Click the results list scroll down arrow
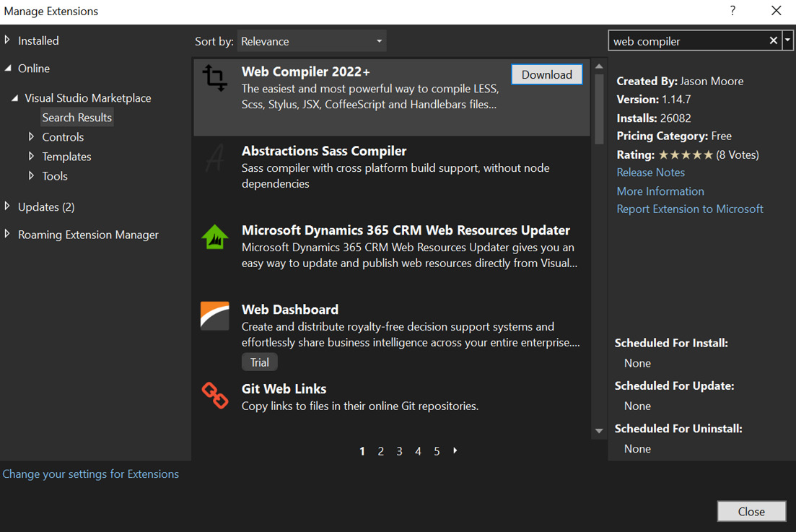Screen dimensions: 796x532 tap(599, 430)
